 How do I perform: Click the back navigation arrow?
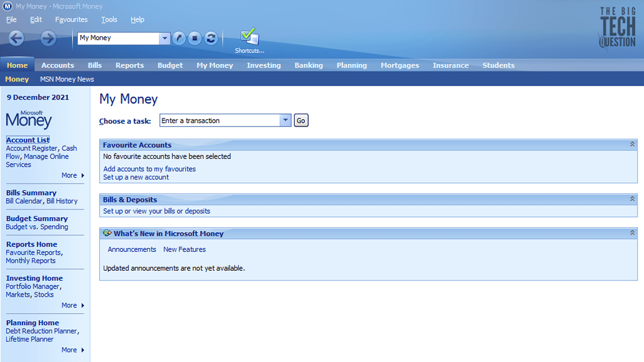point(16,38)
